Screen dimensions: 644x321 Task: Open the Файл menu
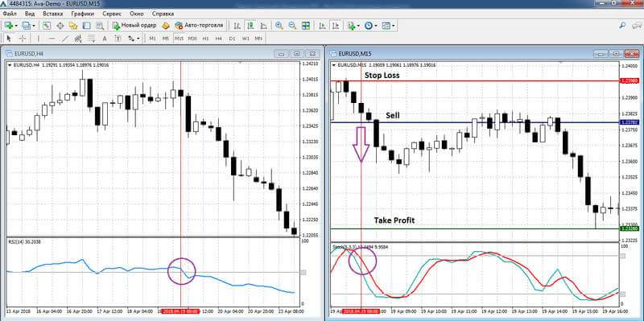click(x=10, y=14)
